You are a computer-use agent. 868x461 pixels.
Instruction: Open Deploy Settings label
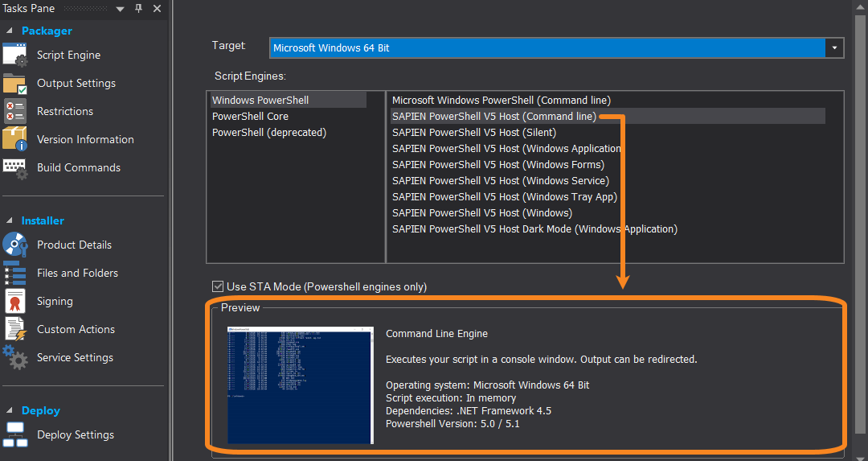point(76,435)
